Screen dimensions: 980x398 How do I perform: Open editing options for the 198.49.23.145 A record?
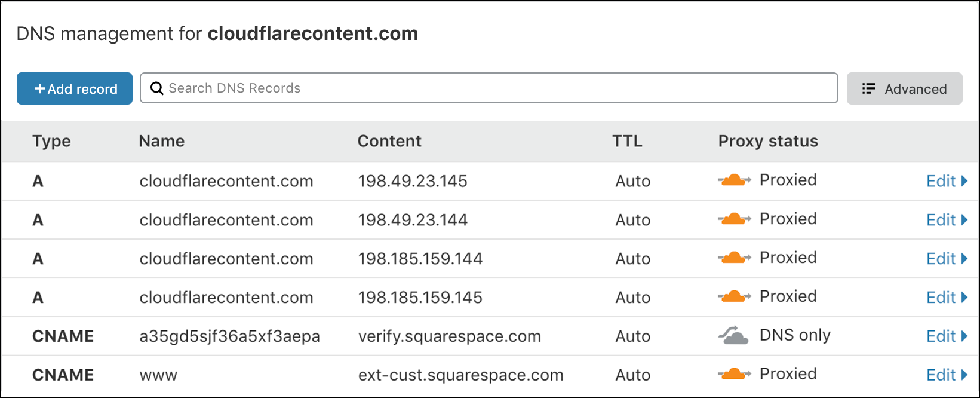947,180
